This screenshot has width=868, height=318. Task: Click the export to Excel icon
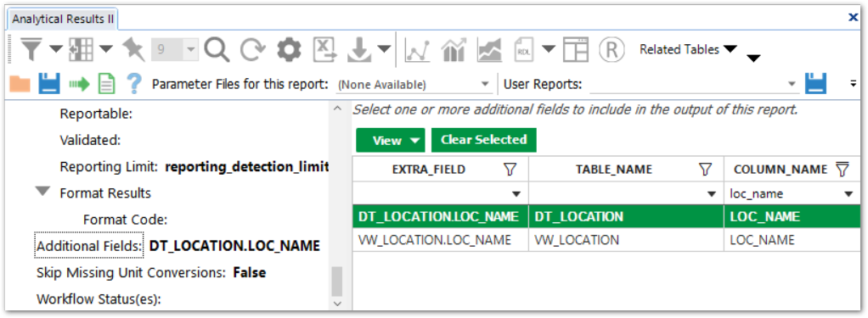(x=325, y=50)
